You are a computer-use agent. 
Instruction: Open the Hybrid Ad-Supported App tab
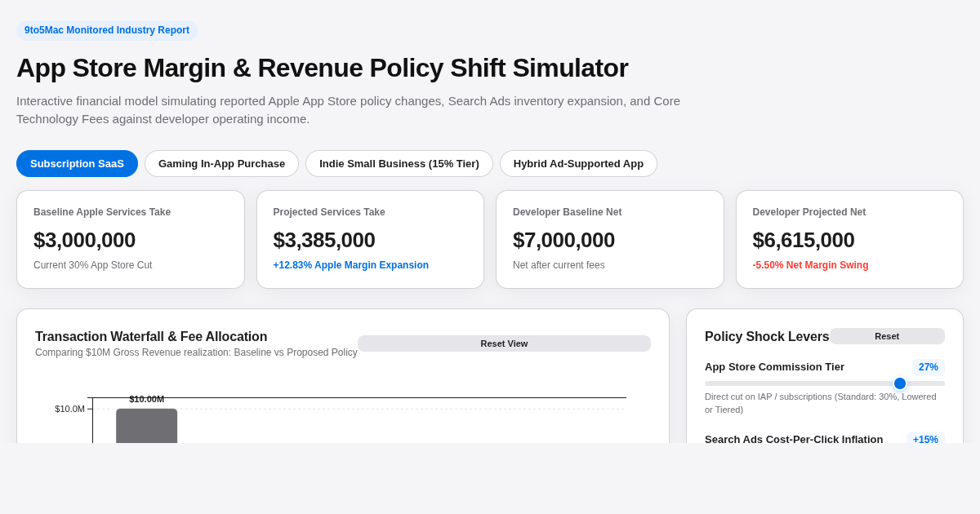578,163
